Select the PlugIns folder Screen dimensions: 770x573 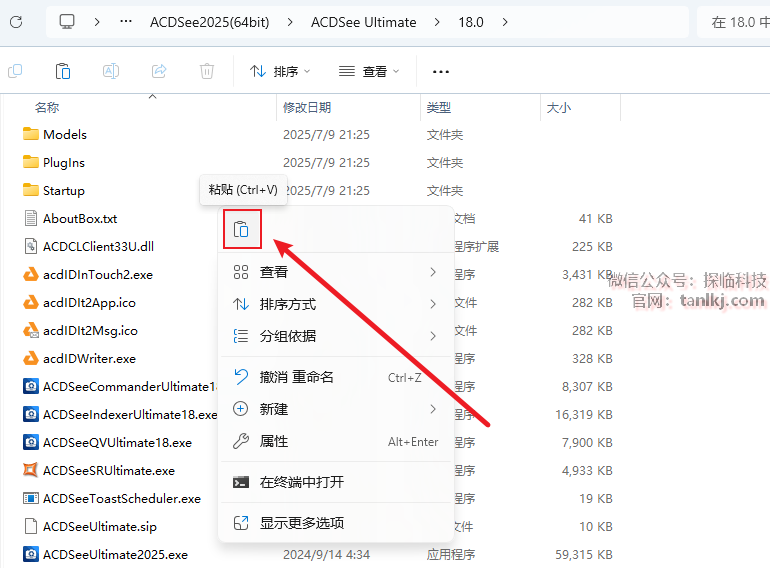[x=64, y=163]
